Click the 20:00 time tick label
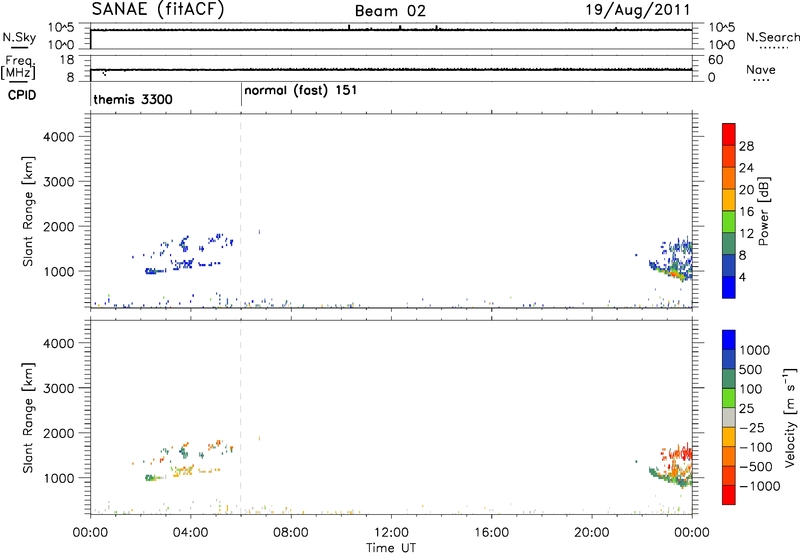 pos(592,533)
